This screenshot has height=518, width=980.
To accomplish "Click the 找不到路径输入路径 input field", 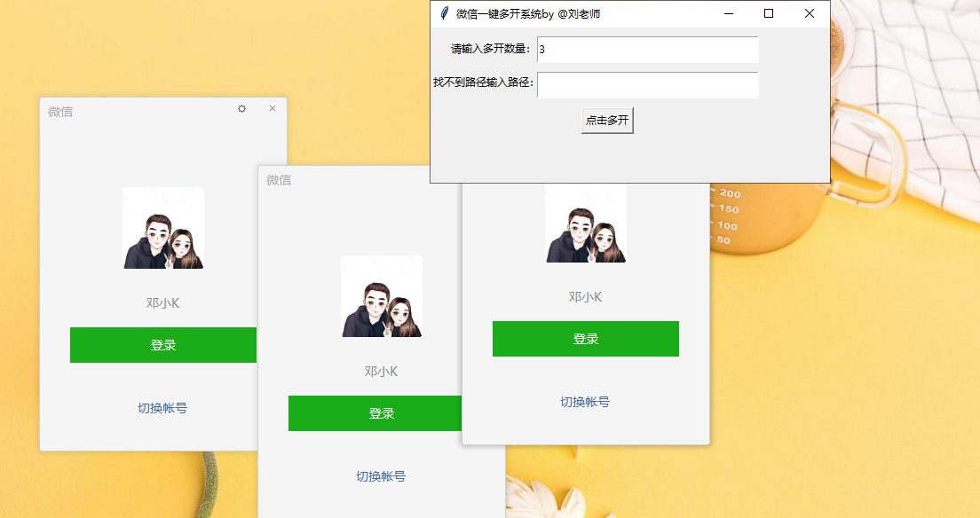I will [647, 84].
